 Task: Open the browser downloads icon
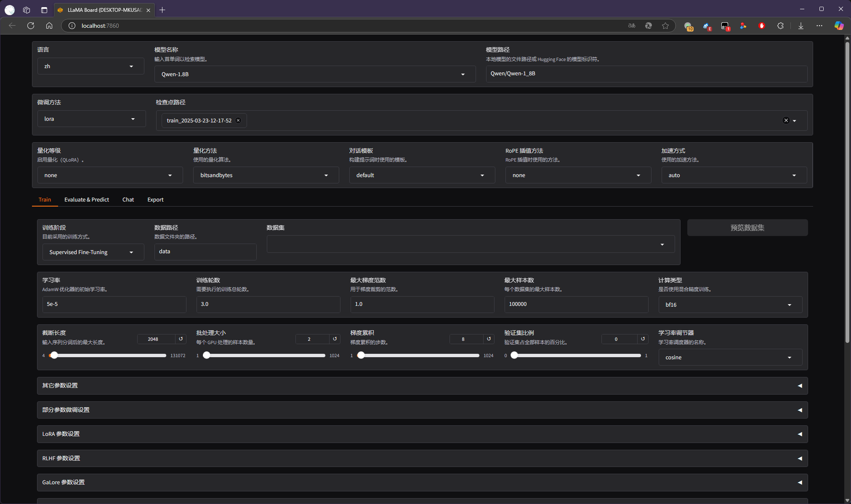click(801, 26)
